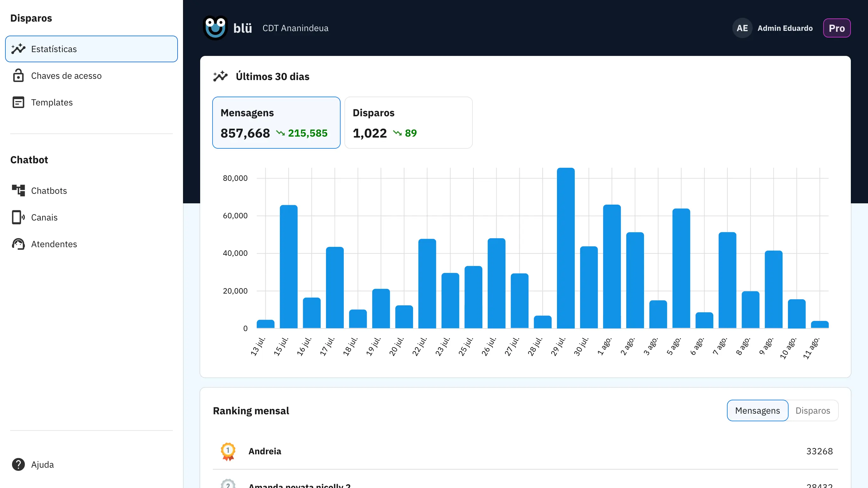Image resolution: width=868 pixels, height=488 pixels.
Task: Switch ranking to Disparos
Action: coord(812,410)
